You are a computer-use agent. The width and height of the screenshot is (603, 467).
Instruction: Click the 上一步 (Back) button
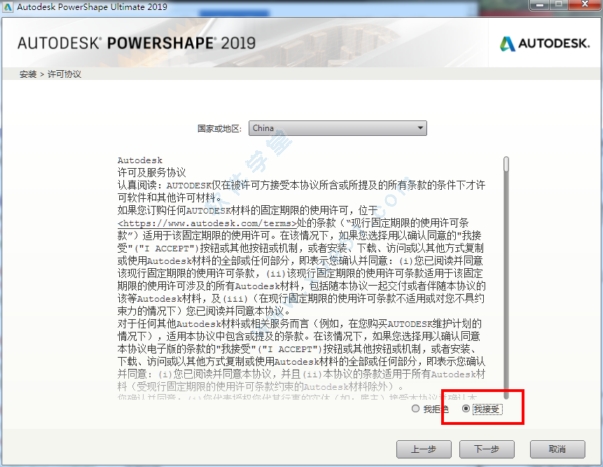pyautogui.click(x=424, y=449)
